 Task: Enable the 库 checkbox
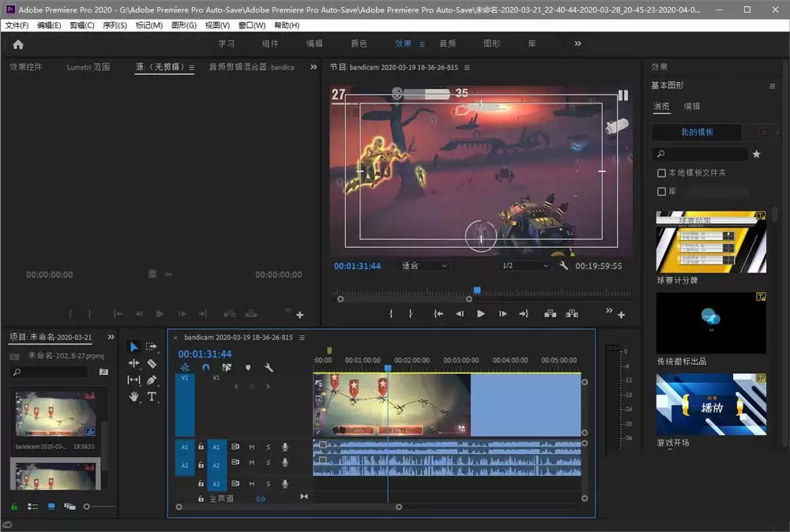[x=661, y=191]
